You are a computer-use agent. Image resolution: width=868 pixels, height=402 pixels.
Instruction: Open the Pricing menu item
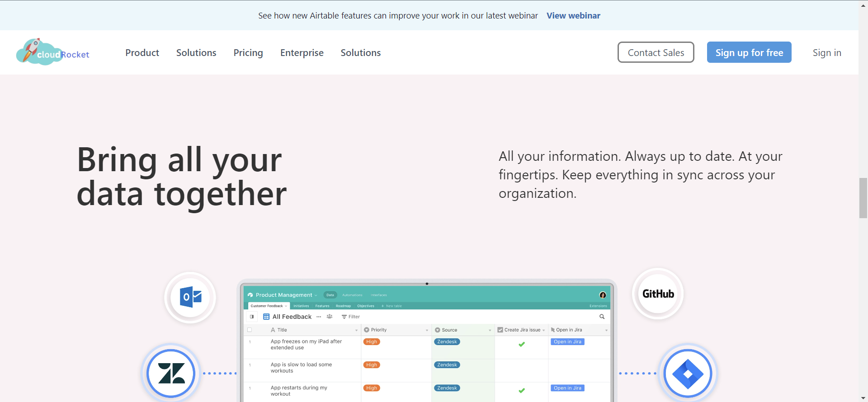[x=248, y=53]
